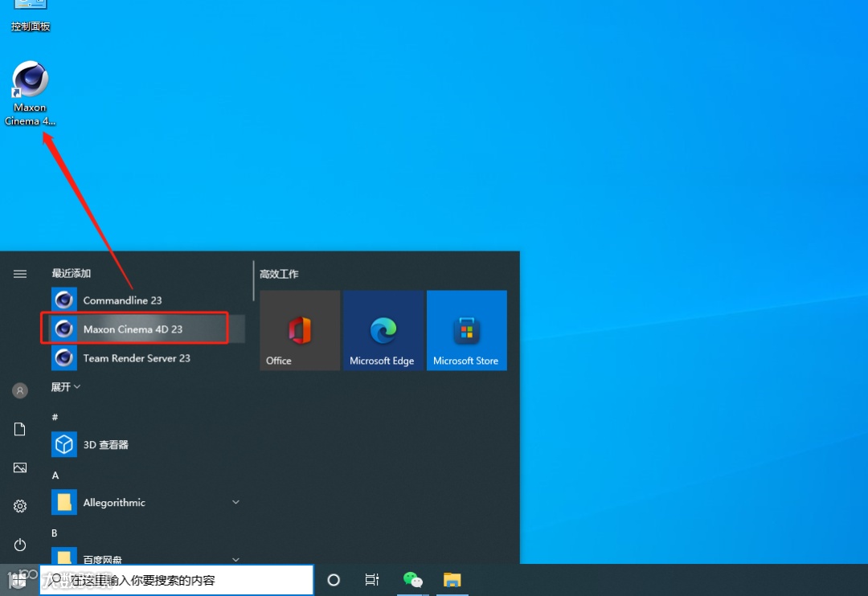Click the Windows Start button
868x596 pixels.
tap(19, 580)
